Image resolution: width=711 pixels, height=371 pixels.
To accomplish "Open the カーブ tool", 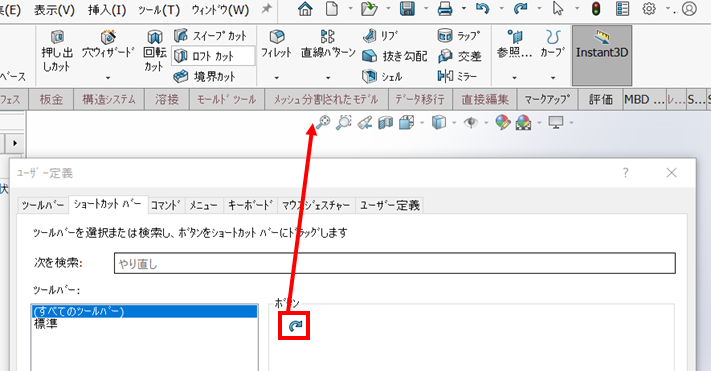I will (x=553, y=44).
